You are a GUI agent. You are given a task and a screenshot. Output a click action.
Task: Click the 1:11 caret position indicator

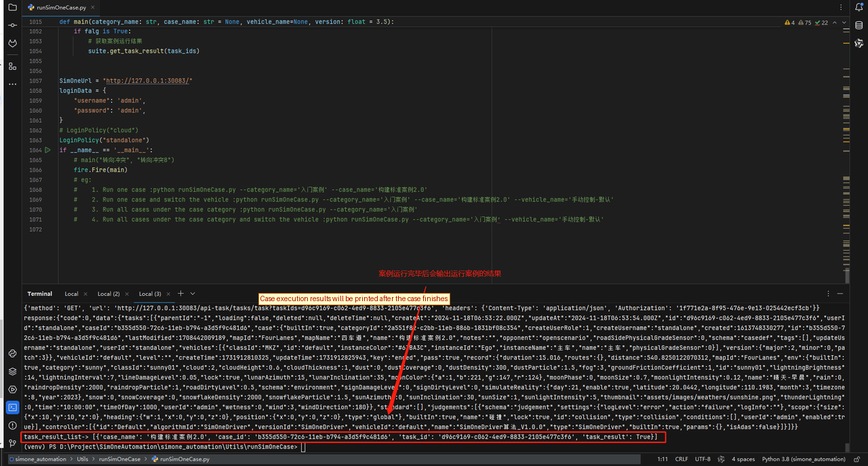663,459
